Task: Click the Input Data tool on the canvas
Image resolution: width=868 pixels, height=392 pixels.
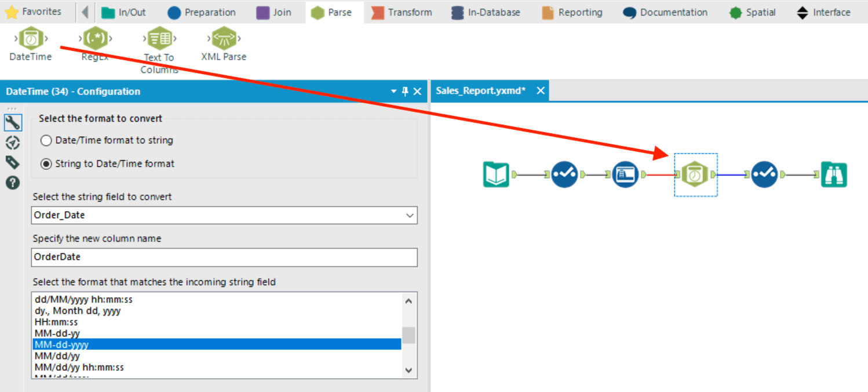Action: (496, 174)
